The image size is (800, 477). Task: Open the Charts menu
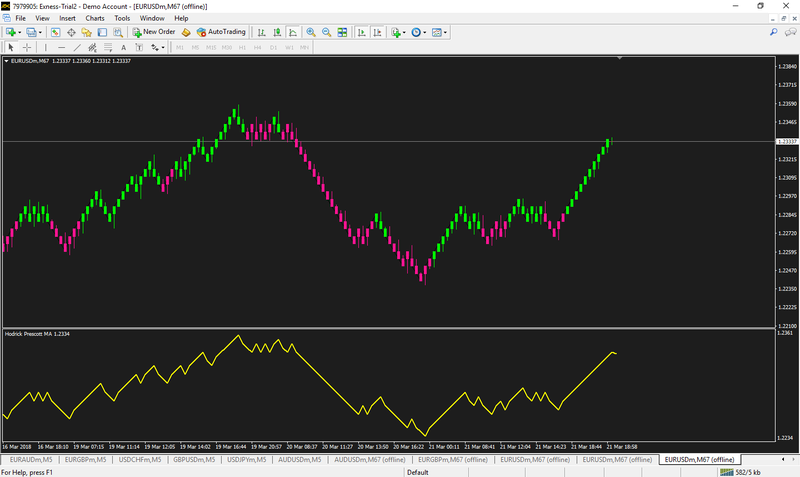[95, 18]
